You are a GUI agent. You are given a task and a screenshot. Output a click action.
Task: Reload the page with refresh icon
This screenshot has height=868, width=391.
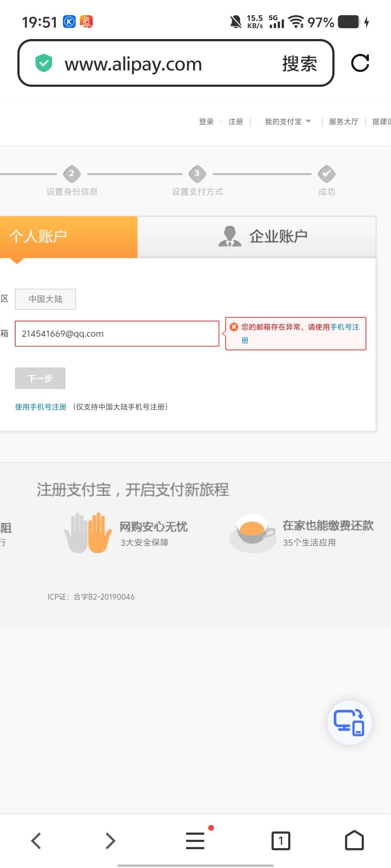click(360, 63)
